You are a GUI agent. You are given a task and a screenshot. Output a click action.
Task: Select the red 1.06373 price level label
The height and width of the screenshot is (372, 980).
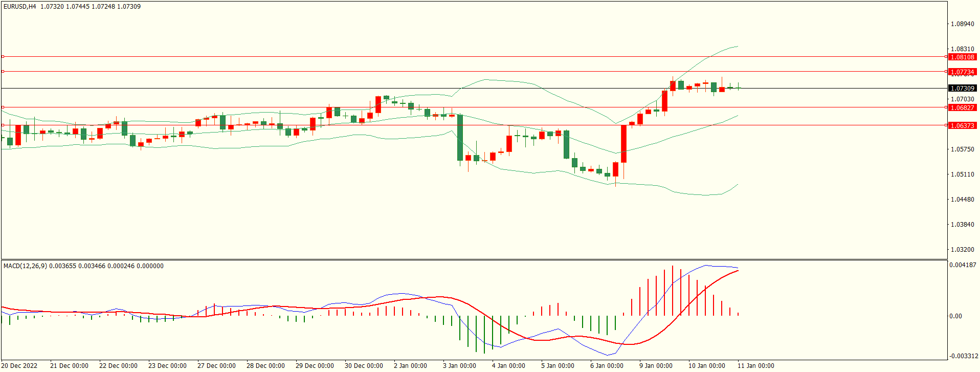(x=962, y=126)
